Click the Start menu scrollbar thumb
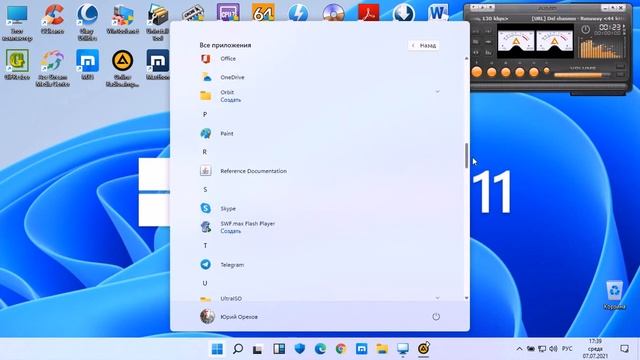Screen dimensions: 640x360 pos(467,156)
